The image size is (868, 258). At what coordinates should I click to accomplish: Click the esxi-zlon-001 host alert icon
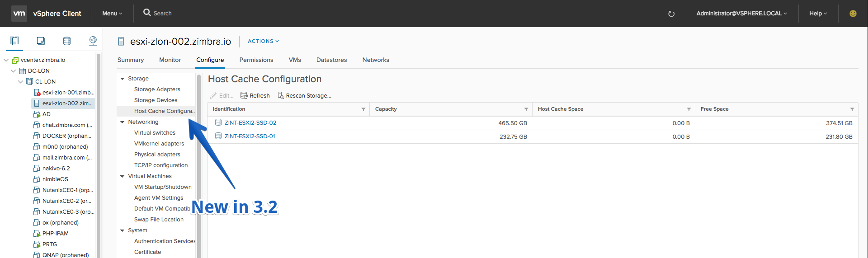37,93
